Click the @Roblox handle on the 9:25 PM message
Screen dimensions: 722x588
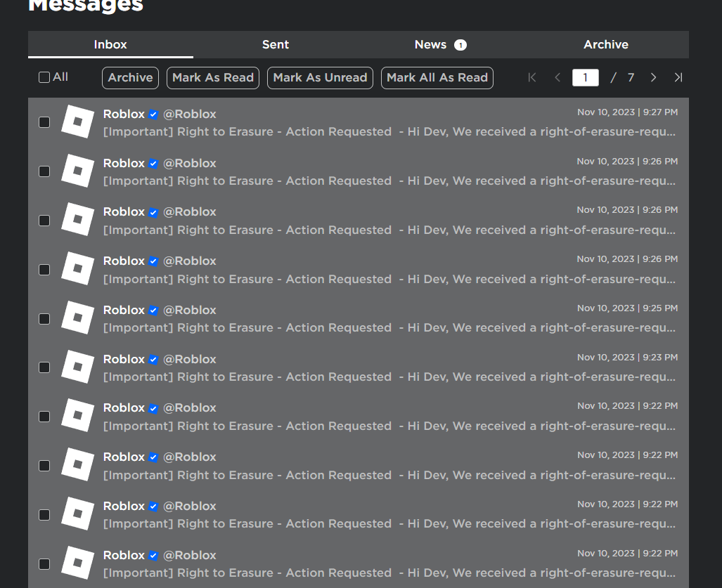pyautogui.click(x=190, y=310)
